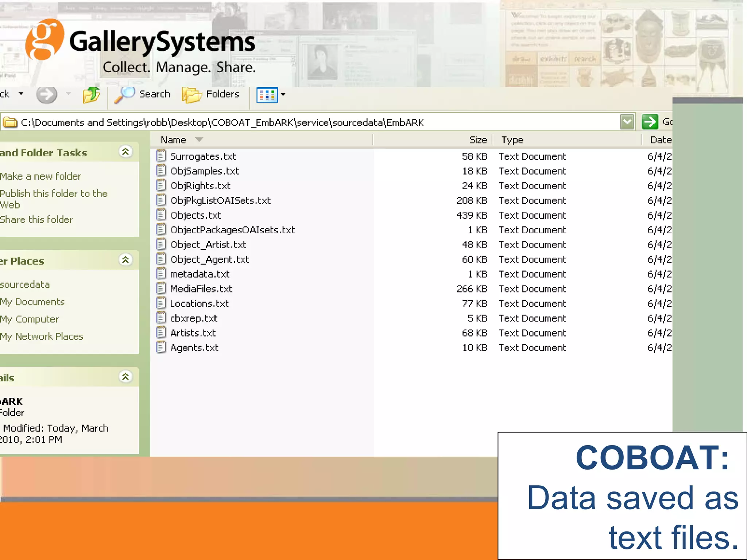Viewport: 747px width, 560px height.
Task: Click the green Go arrow button
Action: point(650,122)
